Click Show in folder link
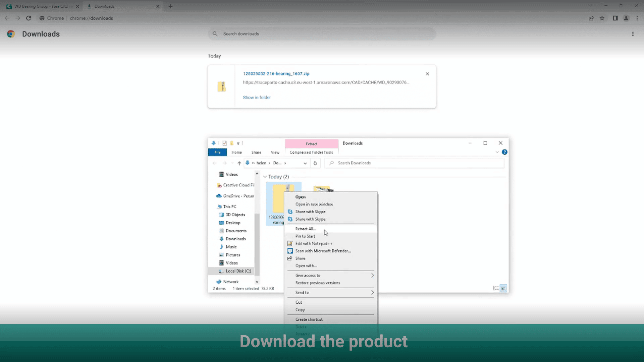 (x=257, y=98)
